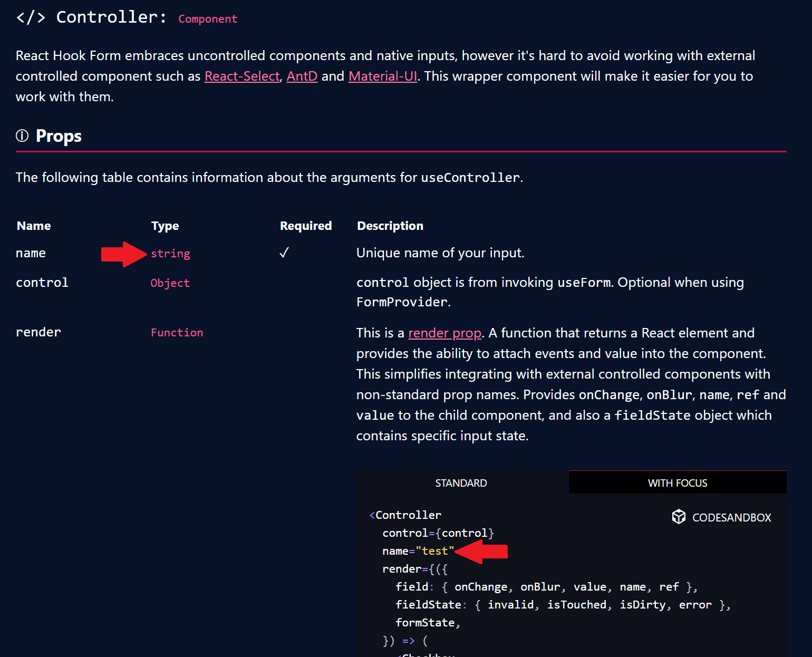Click the Props section heading
The image size is (812, 657).
pos(58,136)
